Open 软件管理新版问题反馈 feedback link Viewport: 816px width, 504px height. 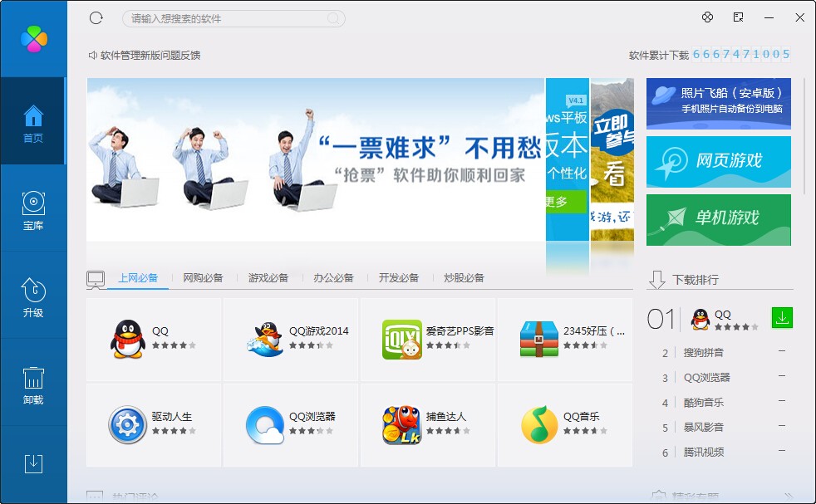click(150, 55)
